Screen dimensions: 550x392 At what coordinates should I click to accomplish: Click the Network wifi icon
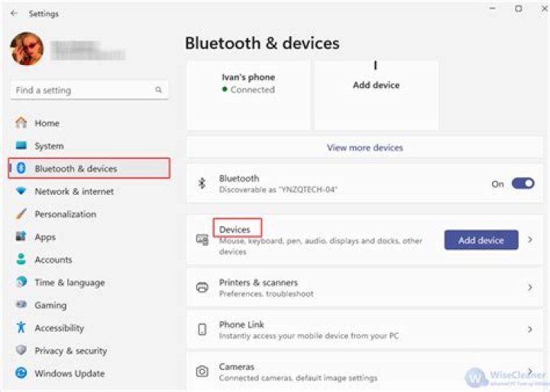click(x=21, y=191)
